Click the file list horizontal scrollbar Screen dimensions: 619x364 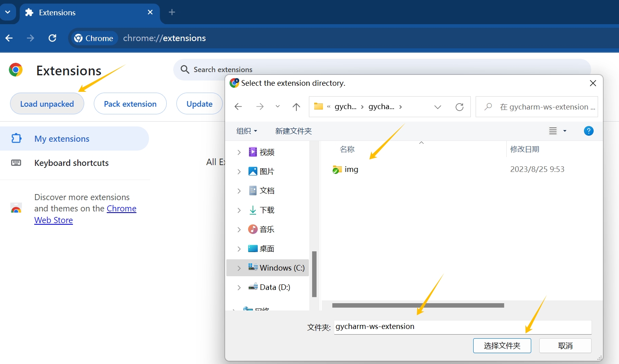(418, 305)
